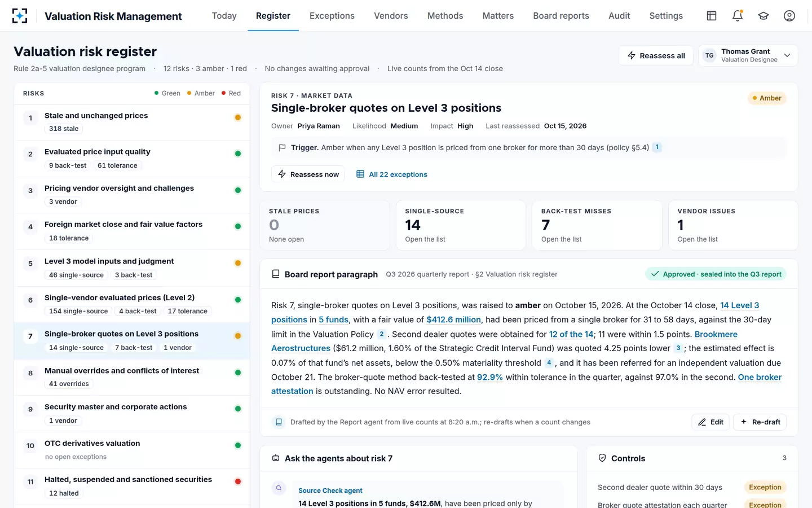Go to the Vendors tab
Screen dimensions: 812x508
[391, 16]
